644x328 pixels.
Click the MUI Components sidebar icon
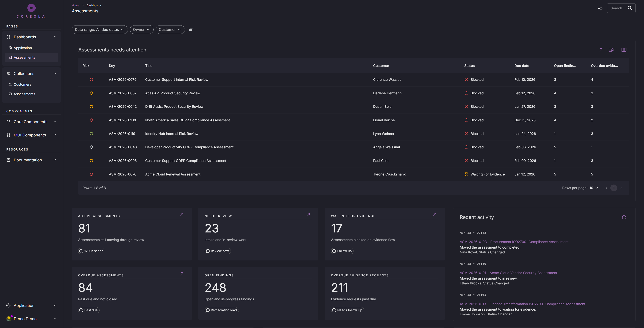9,135
